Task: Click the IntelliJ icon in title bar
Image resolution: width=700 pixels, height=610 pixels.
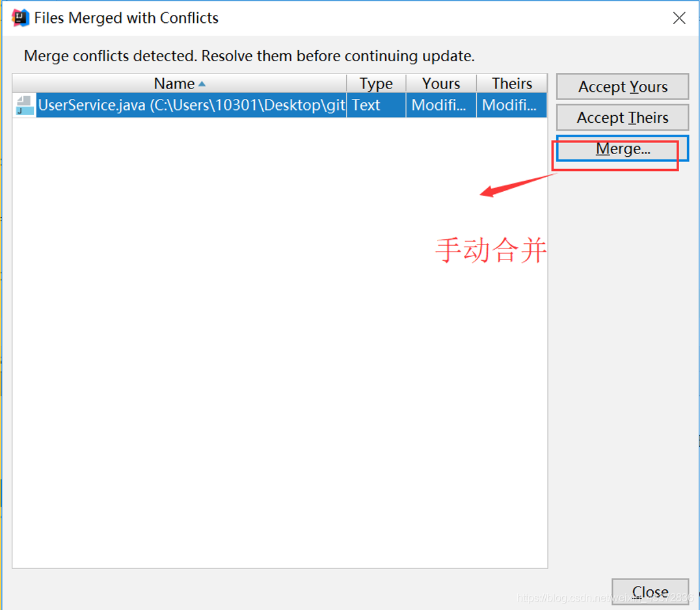Action: pos(20,18)
